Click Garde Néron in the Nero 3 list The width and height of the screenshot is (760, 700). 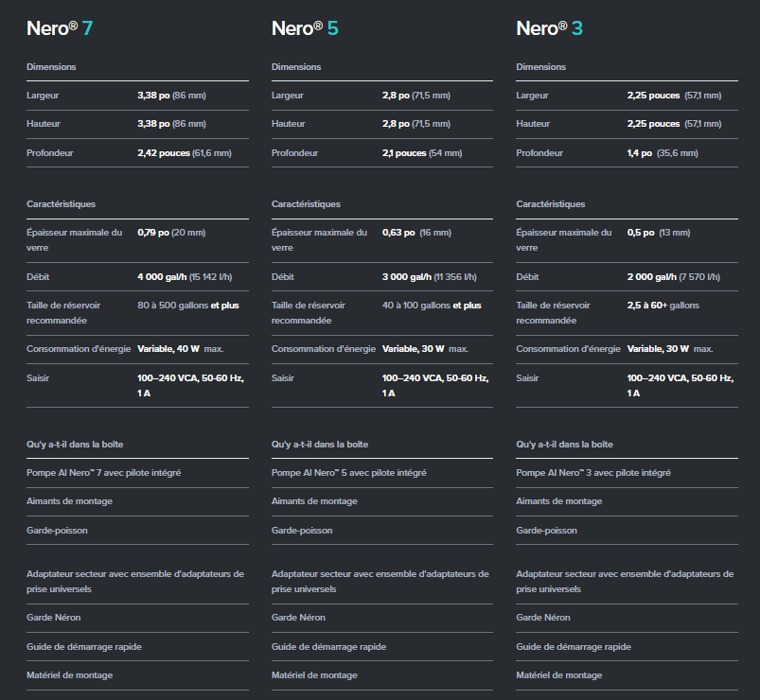pyautogui.click(x=543, y=618)
